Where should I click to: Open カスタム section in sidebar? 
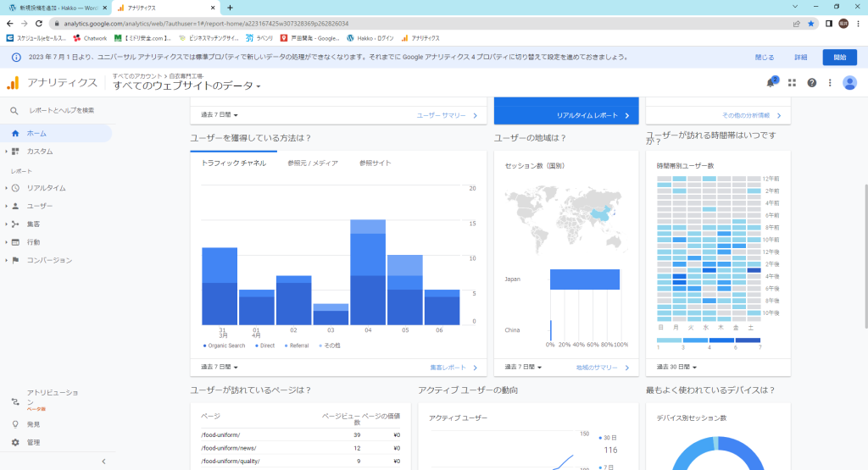[x=40, y=152]
